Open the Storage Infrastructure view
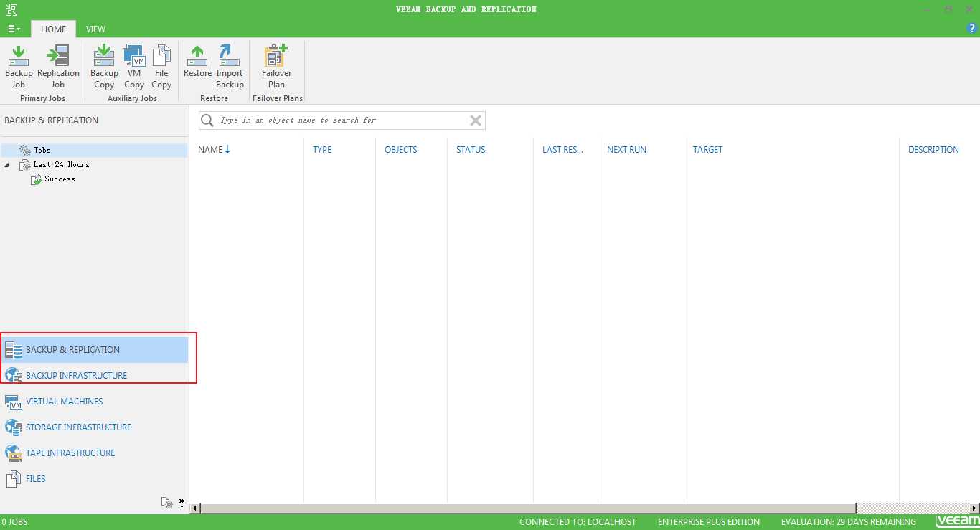Image resolution: width=980 pixels, height=530 pixels. 95,427
